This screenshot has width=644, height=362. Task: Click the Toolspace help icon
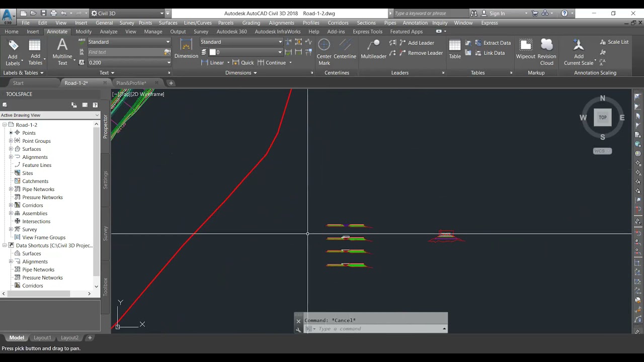pos(95,105)
